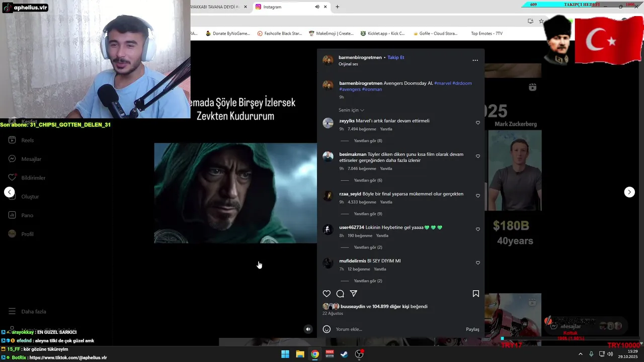The width and height of the screenshot is (644, 362).
Task: Reply to besimakman comment with Yanıtla
Action: coord(386,169)
